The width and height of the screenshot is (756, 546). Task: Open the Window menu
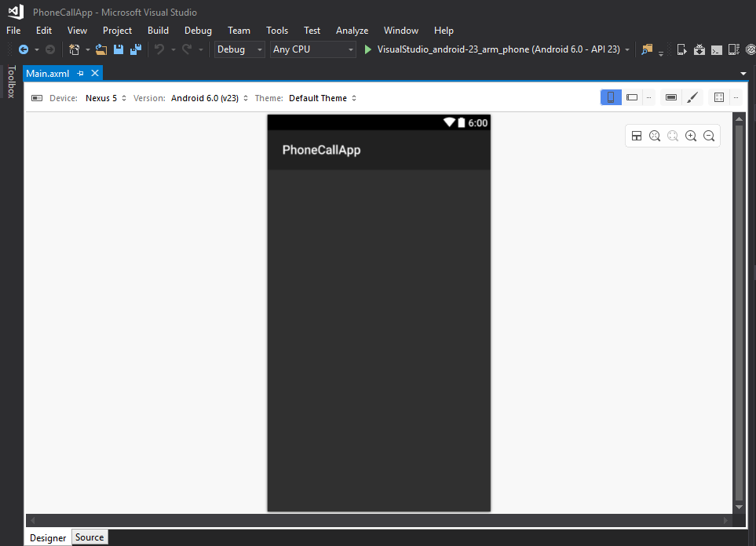click(x=401, y=31)
